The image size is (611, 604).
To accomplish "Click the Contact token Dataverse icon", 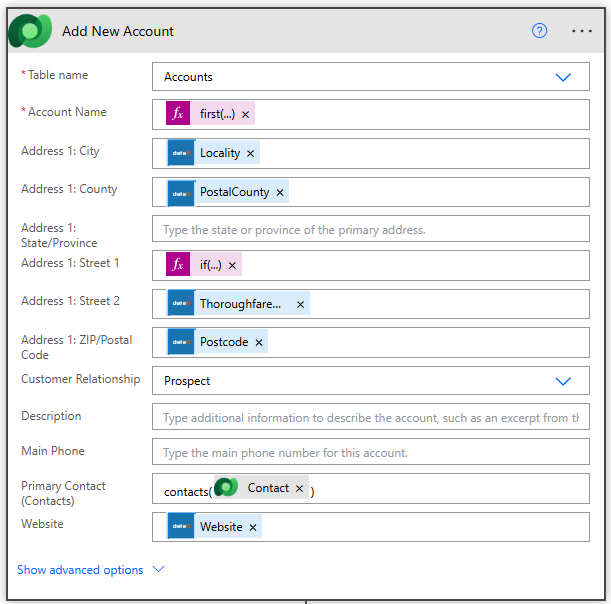I will 227,488.
